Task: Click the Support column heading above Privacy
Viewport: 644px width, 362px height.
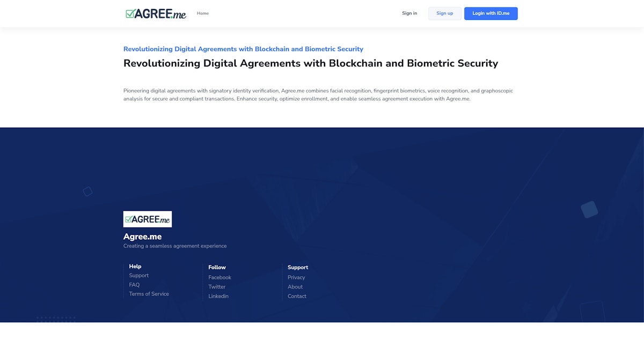Action: [298, 268]
